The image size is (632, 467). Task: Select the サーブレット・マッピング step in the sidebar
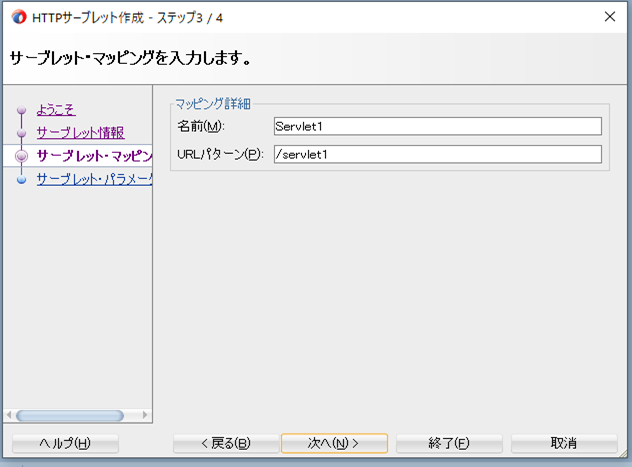(x=94, y=156)
